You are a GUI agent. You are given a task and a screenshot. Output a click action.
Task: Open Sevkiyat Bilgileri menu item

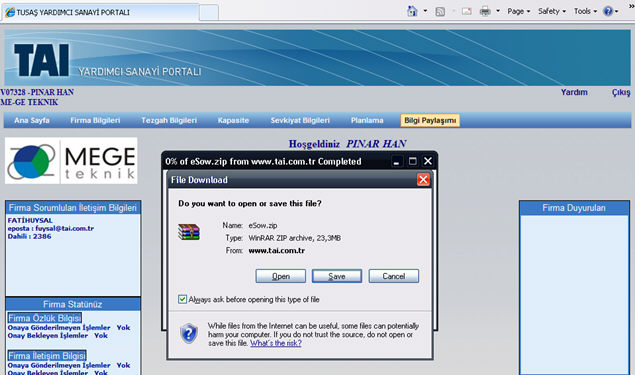click(x=300, y=120)
